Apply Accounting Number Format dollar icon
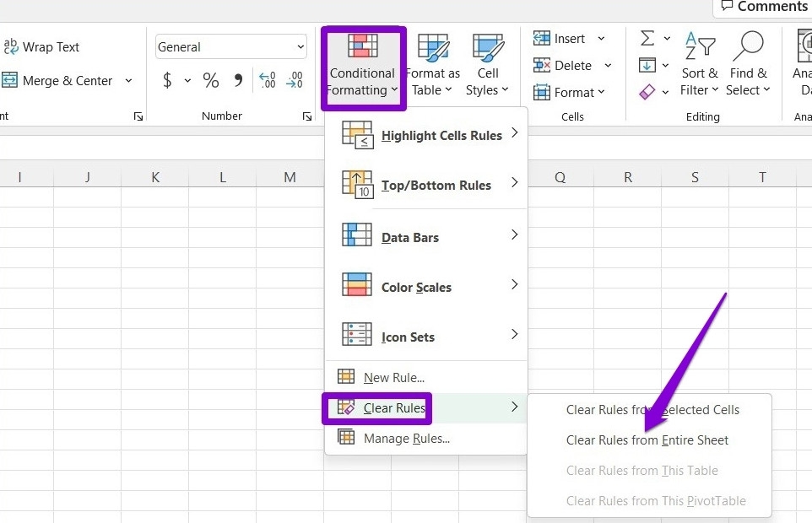 (x=167, y=80)
